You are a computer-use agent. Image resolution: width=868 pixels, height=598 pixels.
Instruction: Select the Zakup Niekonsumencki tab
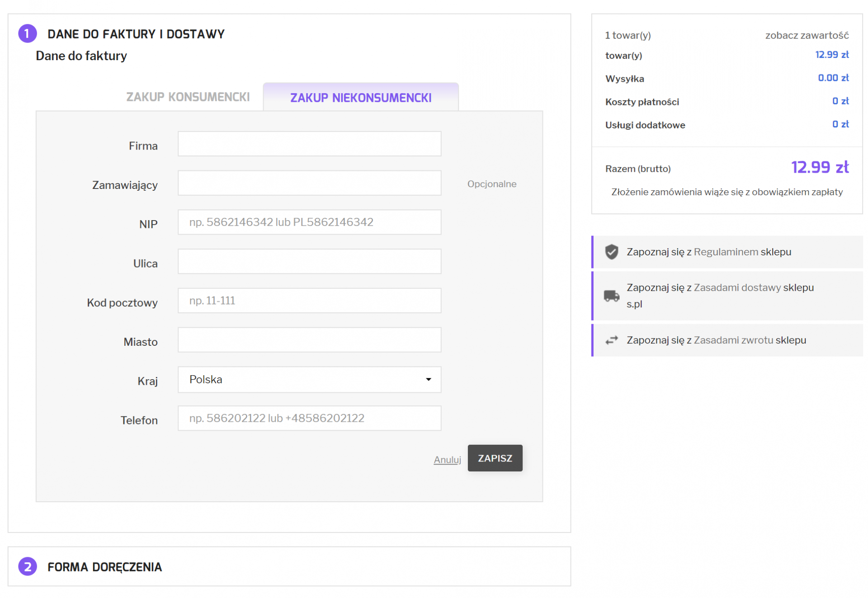tap(360, 98)
